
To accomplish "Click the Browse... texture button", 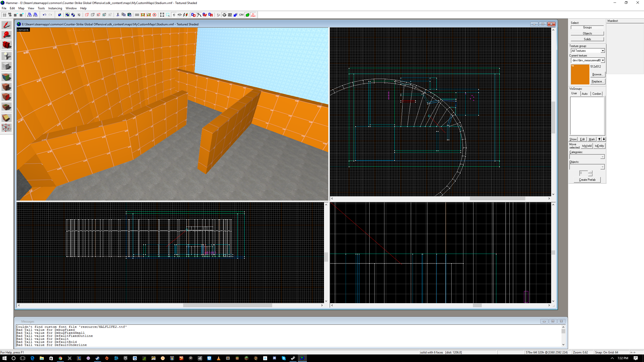I will (x=597, y=74).
